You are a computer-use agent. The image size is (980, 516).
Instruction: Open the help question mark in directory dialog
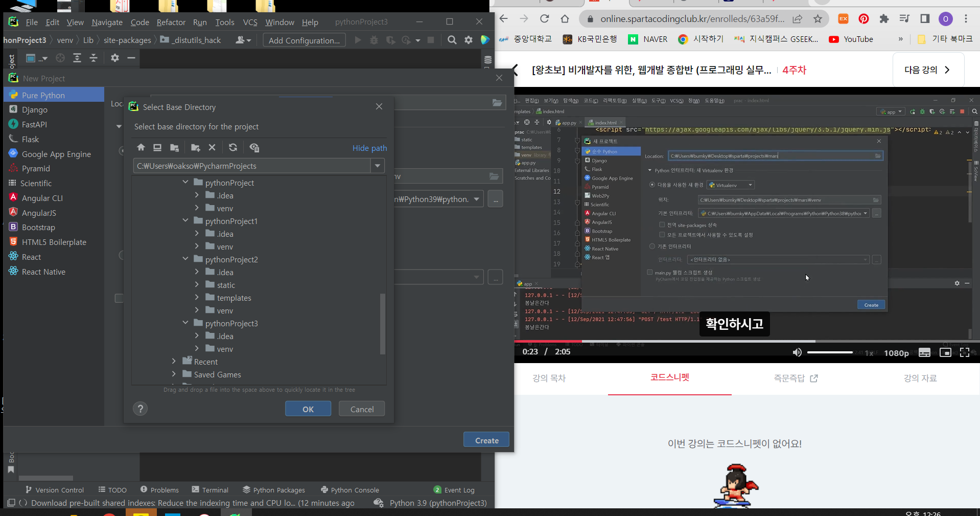point(141,409)
